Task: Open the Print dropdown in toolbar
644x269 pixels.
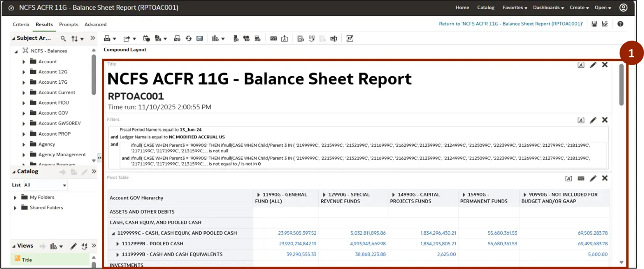Action: (110, 39)
